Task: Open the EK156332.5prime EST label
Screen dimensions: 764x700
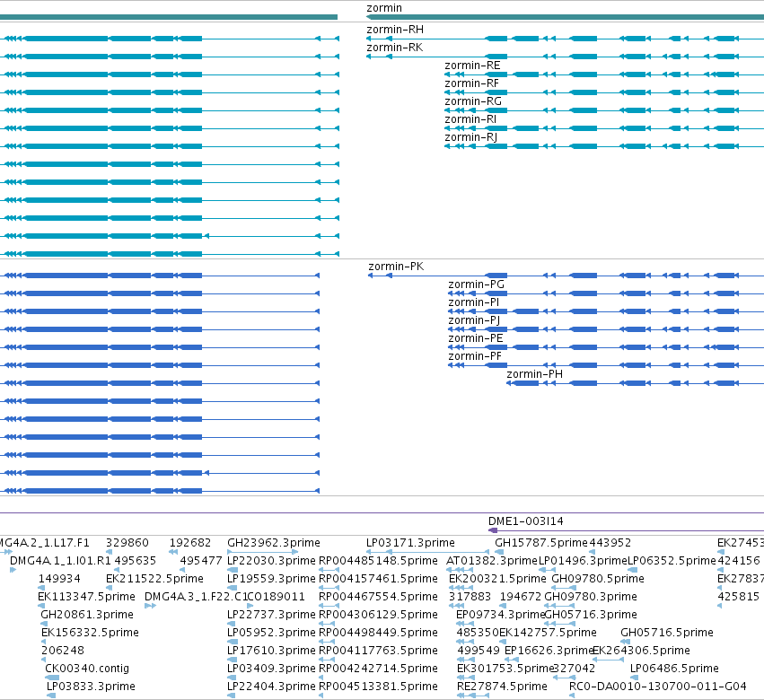Action: point(90,634)
